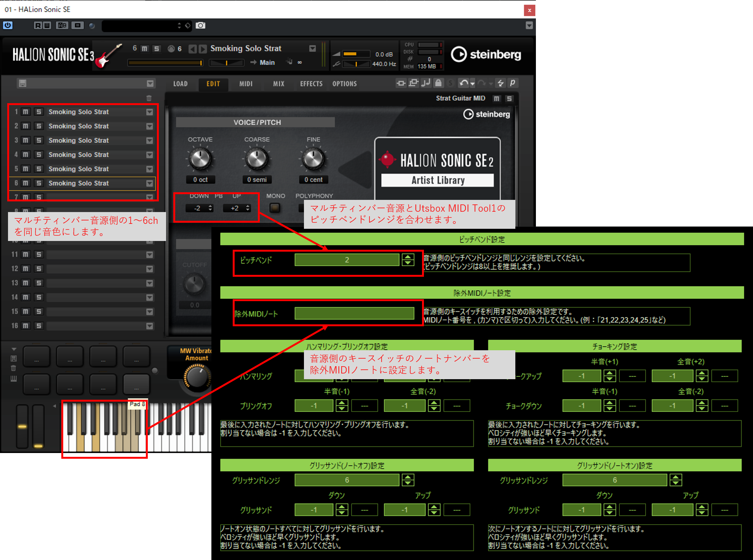Image resolution: width=753 pixels, height=560 pixels.
Task: Click the COARSE tuning knob
Action: click(257, 159)
